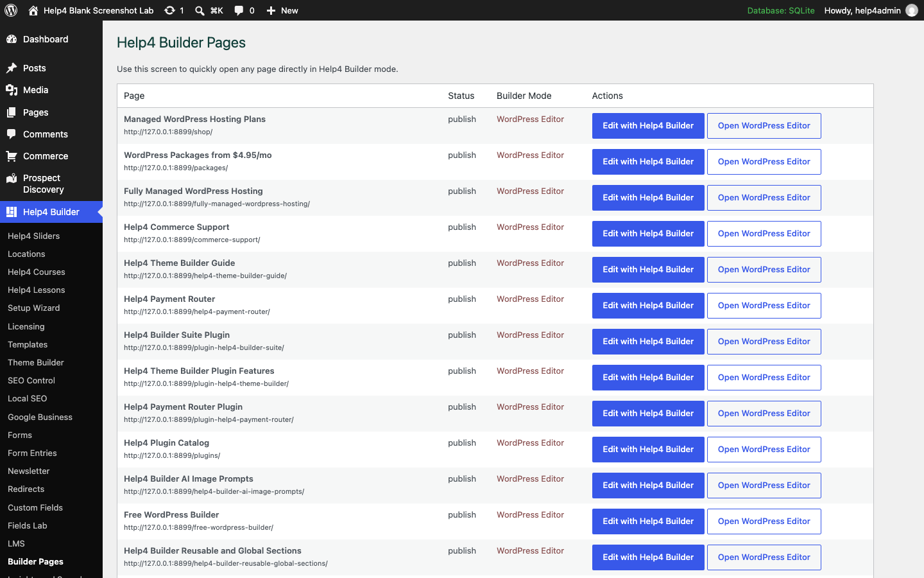Viewport: 924px width, 578px height.
Task: Open WordPress Editor for Fully Managed WordPress Hosting
Action: (764, 198)
